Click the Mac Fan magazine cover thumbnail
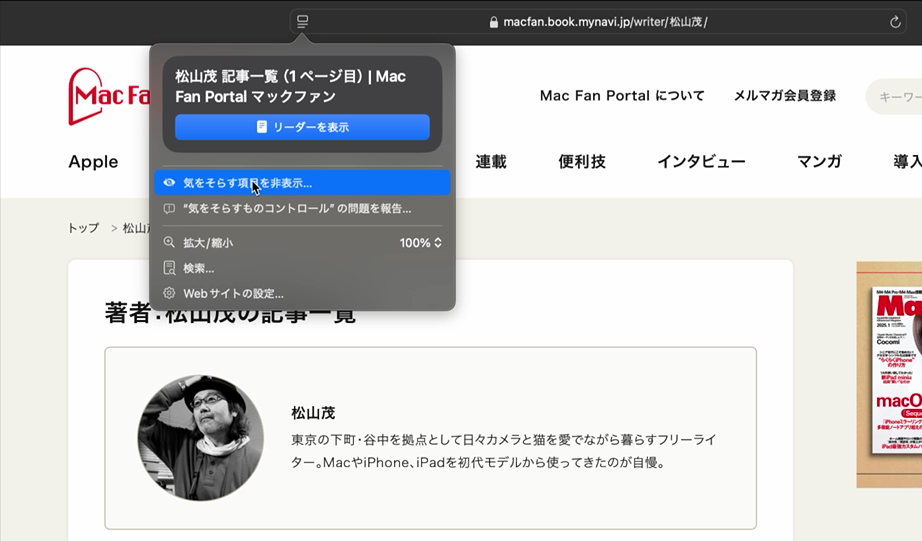Screen dimensions: 922x541 pos(896,370)
